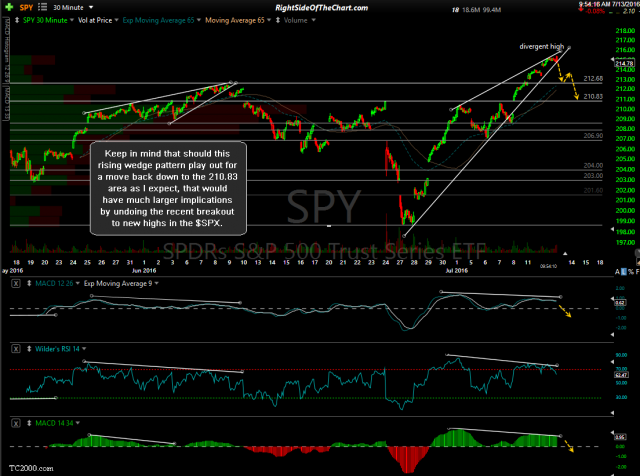The width and height of the screenshot is (640, 476).
Task: Select the orange SPY ticker symbol
Action: point(27,7)
